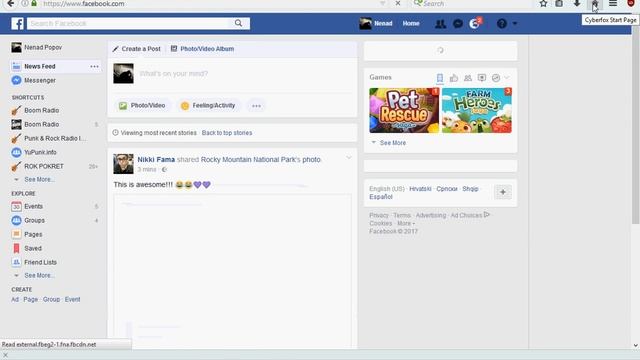Select Games panel icon left of trending arrow
640x360 pixels.
[482, 78]
